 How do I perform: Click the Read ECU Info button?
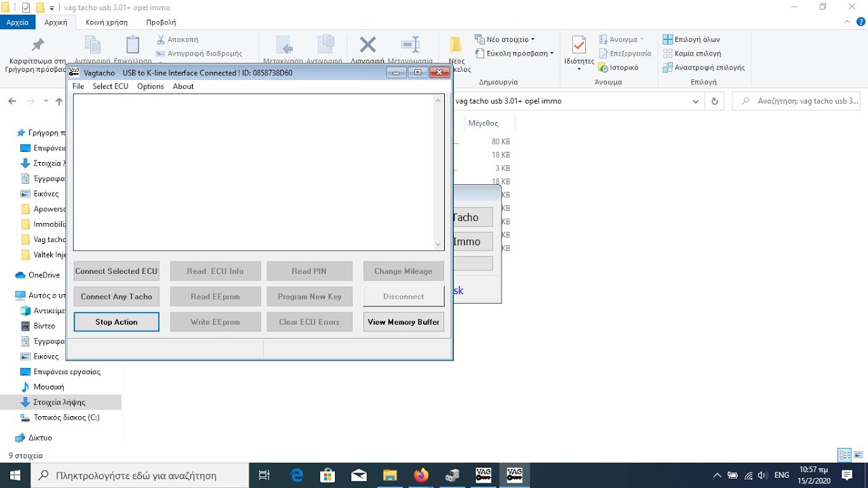coord(215,271)
